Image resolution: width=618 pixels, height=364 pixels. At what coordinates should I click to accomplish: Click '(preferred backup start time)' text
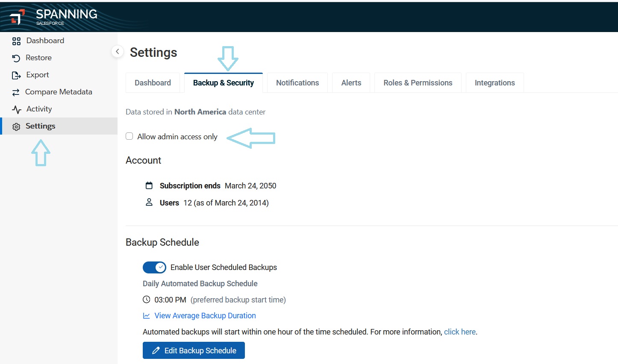pyautogui.click(x=238, y=300)
